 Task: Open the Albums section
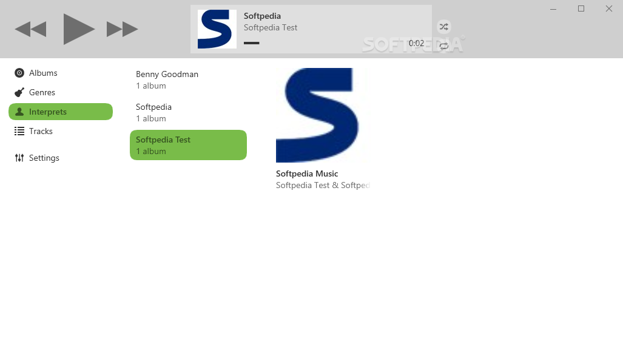(x=61, y=73)
